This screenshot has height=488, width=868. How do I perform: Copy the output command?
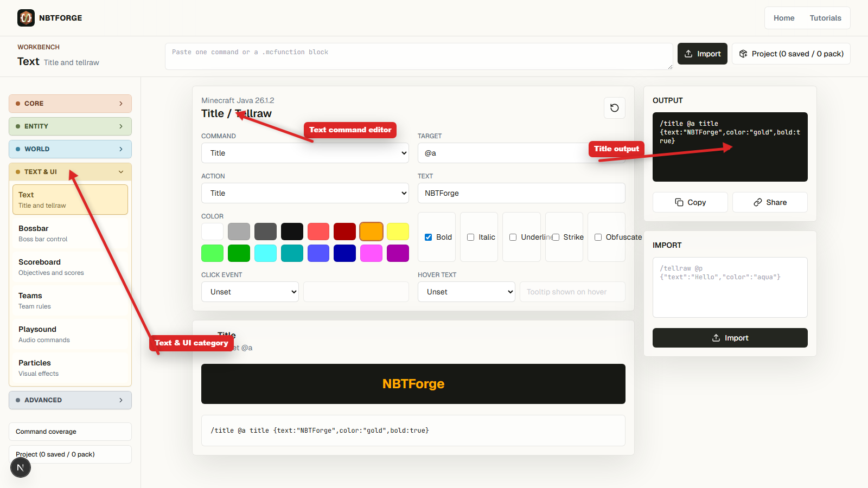tap(690, 202)
